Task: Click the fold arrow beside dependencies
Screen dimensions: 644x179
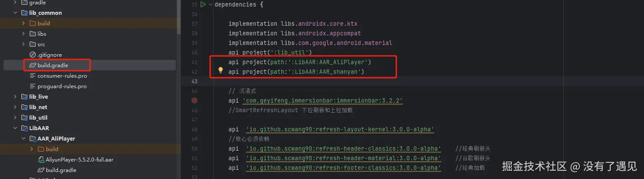Action: click(x=211, y=4)
